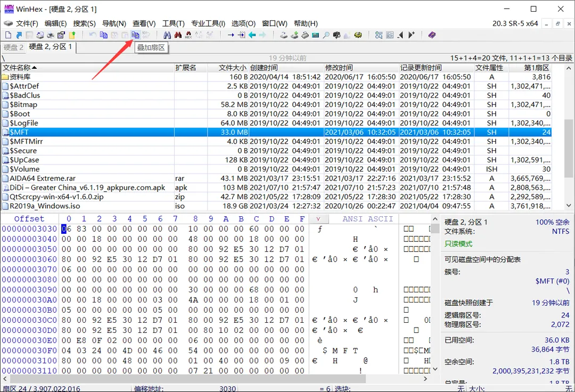Open the 查看(V) menu
Image resolution: width=575 pixels, height=392 pixels.
144,23
